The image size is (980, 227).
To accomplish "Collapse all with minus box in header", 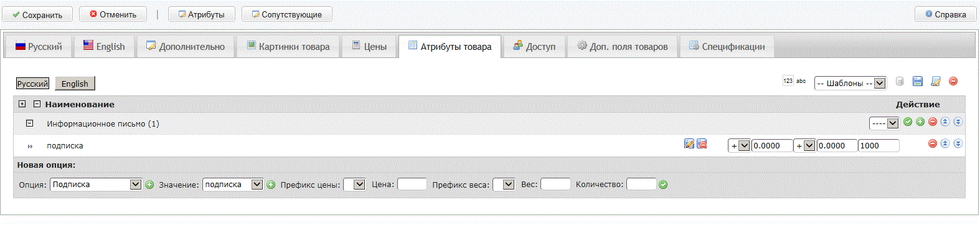I will click(37, 104).
